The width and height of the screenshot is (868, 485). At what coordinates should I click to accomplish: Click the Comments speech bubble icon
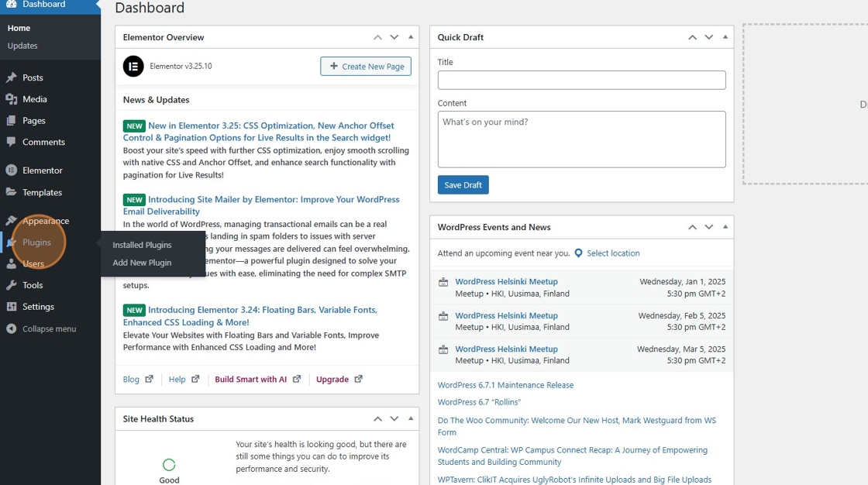point(11,142)
